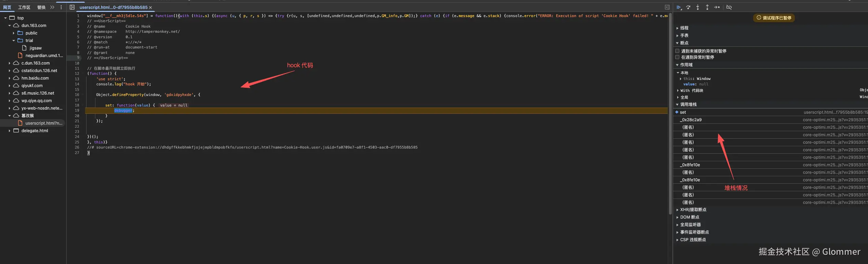This screenshot has width=868, height=264.
Task: Expand the cstaticdun.126.net tree node
Action: (x=9, y=70)
